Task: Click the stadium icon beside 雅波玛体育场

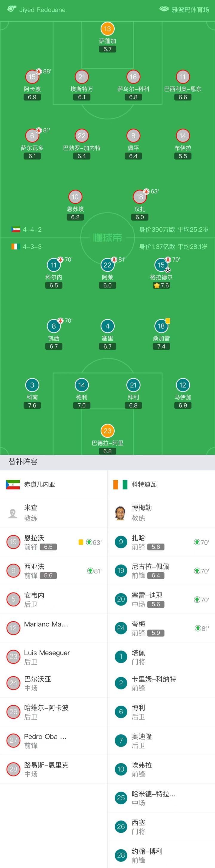Action: click(164, 9)
